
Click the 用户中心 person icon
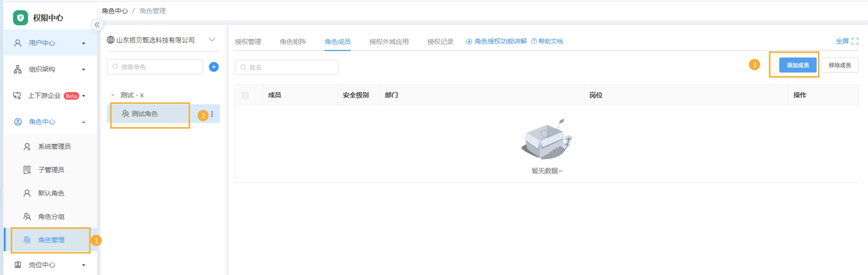(x=18, y=43)
